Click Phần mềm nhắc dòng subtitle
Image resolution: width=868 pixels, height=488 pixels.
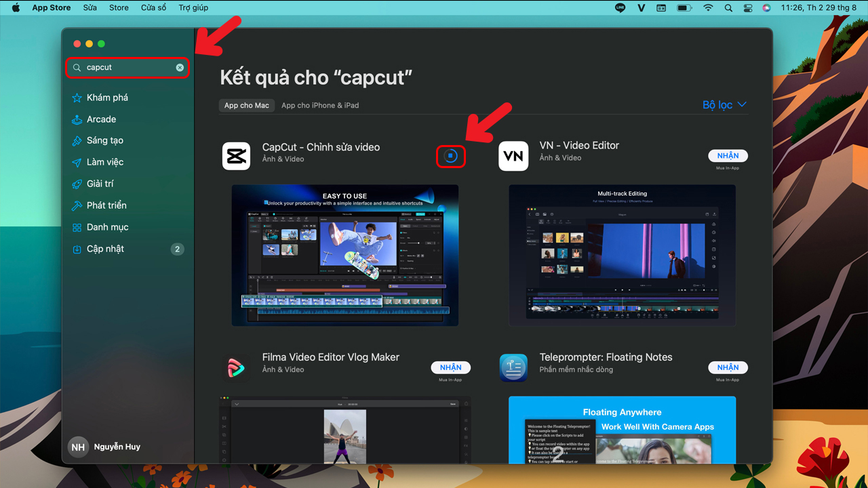(x=576, y=369)
